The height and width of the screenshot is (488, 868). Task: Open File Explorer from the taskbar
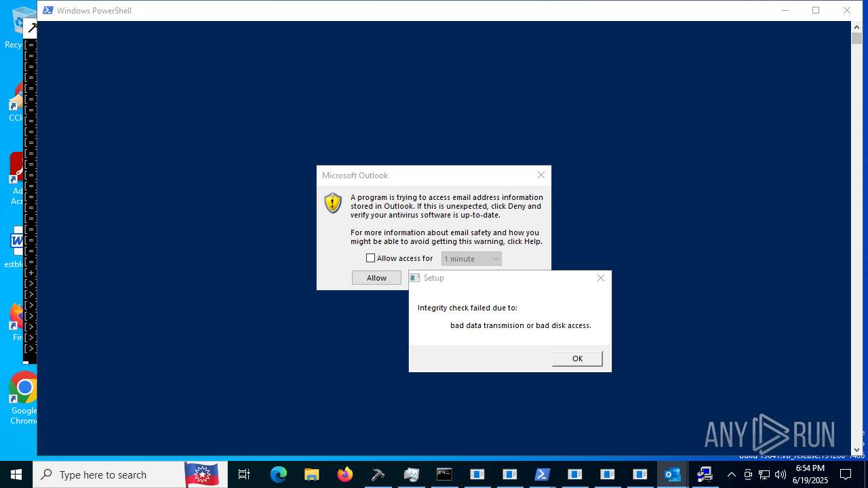pyautogui.click(x=311, y=474)
